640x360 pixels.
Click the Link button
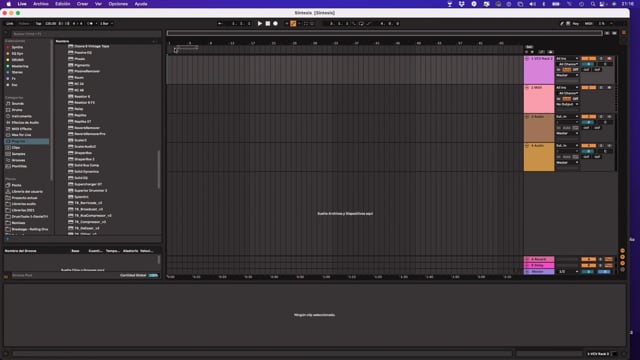click(10, 24)
